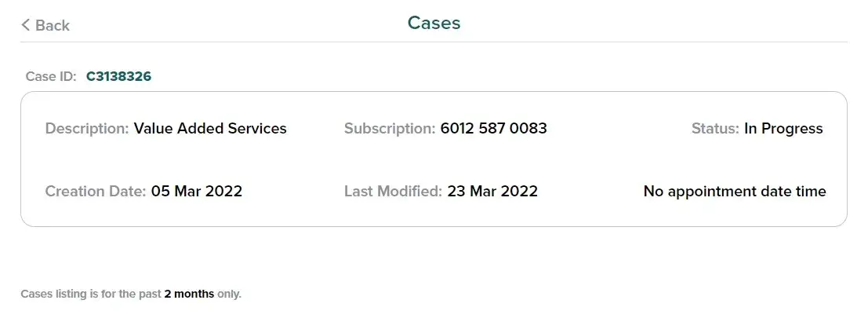The height and width of the screenshot is (311, 868).
Task: Select creation date 05 Mar 2022
Action: [197, 192]
